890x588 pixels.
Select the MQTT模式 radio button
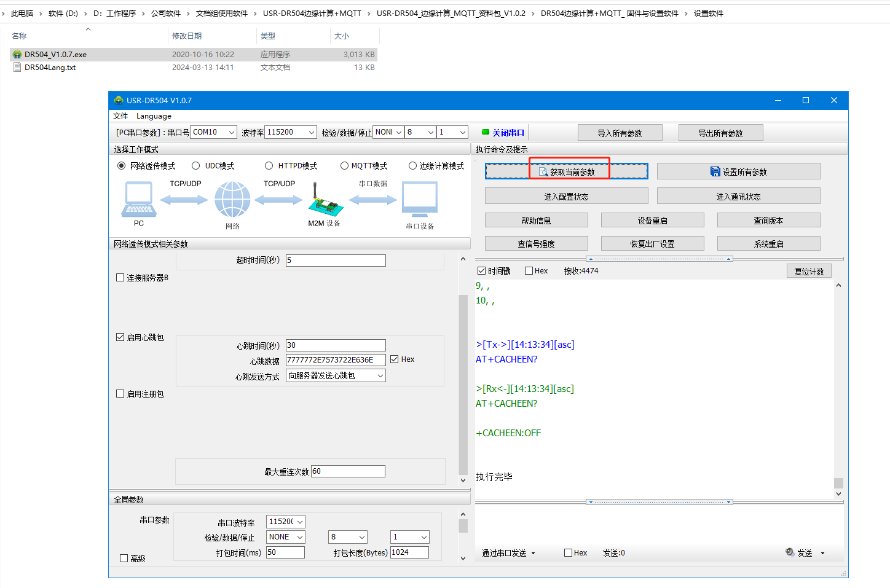[x=345, y=166]
